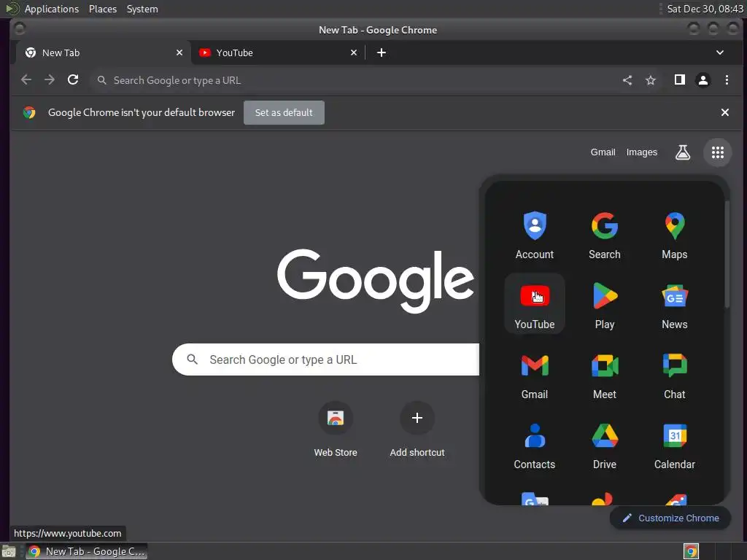
Task: Open Google Search from apps grid
Action: point(605,236)
